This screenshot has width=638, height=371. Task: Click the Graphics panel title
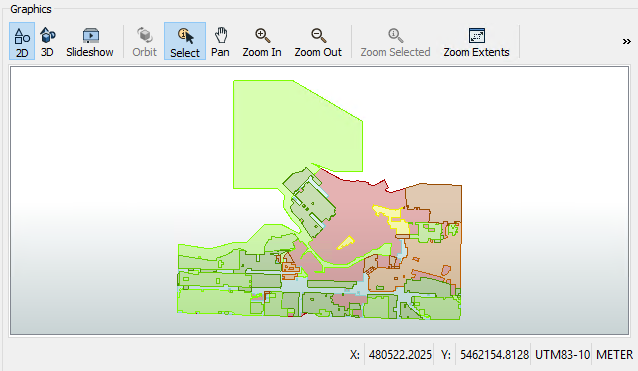[x=31, y=9]
